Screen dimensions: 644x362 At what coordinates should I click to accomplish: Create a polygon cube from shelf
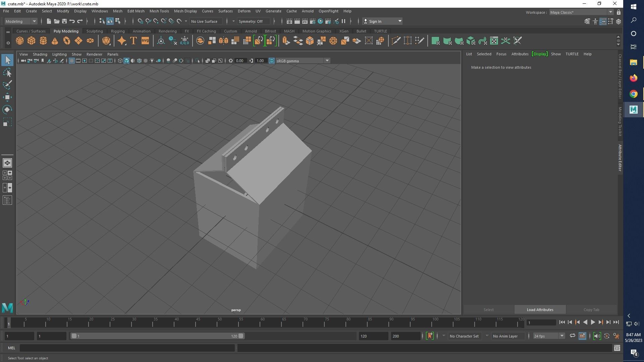(32, 41)
